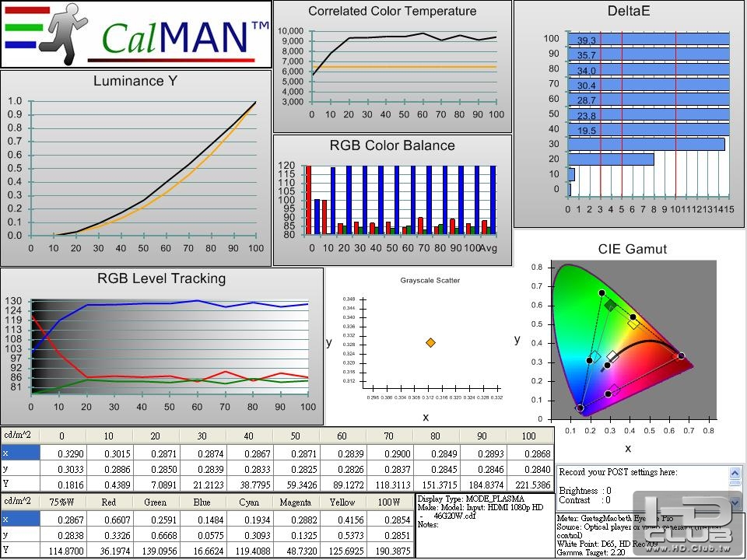Screen dimensions: 747x560
Task: Select the highlighted x row header in grayscale table
Action: point(20,453)
